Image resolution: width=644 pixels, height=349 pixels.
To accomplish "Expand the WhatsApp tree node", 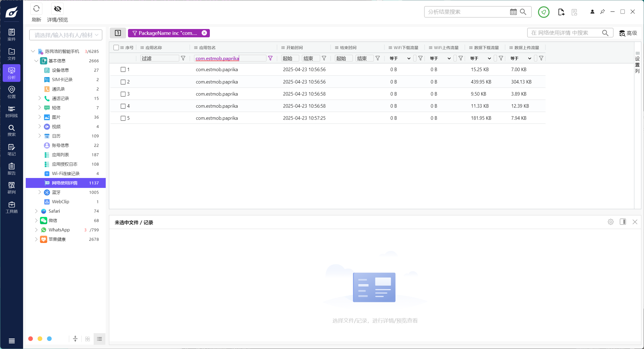I will (36, 230).
